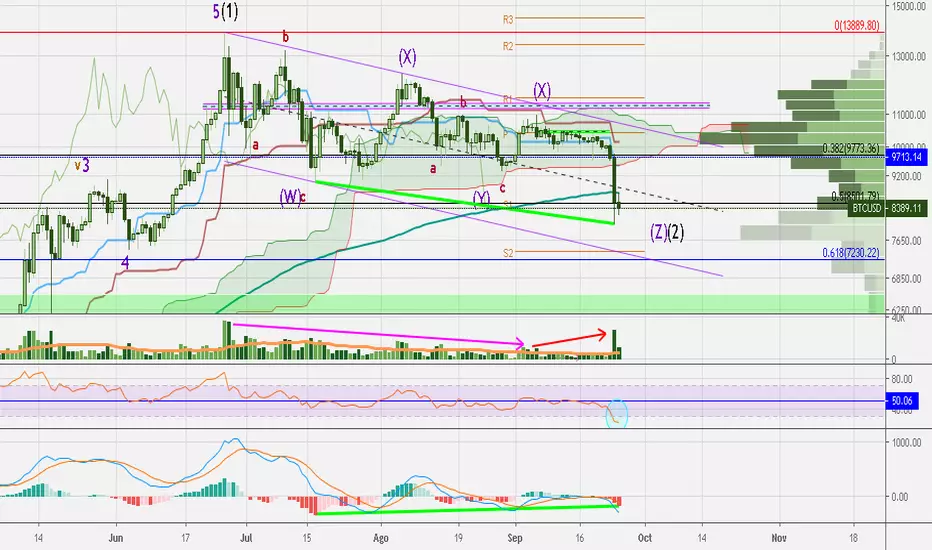The width and height of the screenshot is (932, 550).
Task: Click the tall green volume bar under the red arrow tip
Action: click(614, 345)
